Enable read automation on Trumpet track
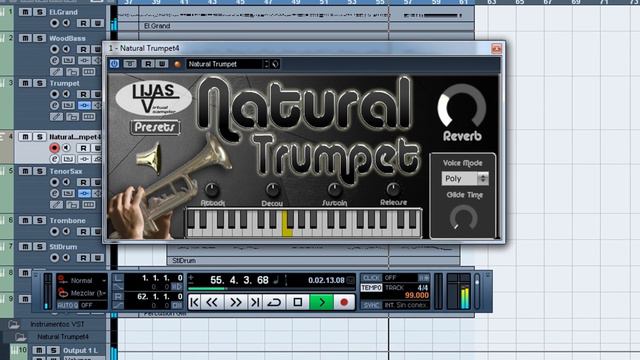 tap(83, 94)
